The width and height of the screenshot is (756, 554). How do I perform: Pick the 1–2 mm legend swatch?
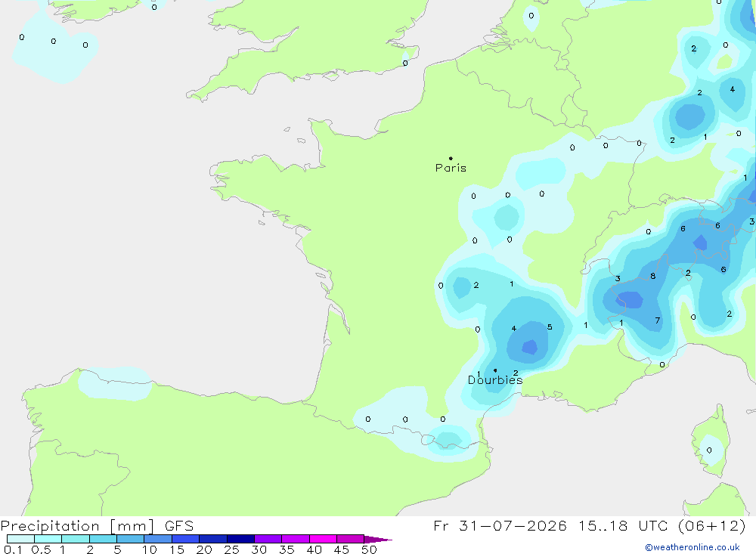76,539
